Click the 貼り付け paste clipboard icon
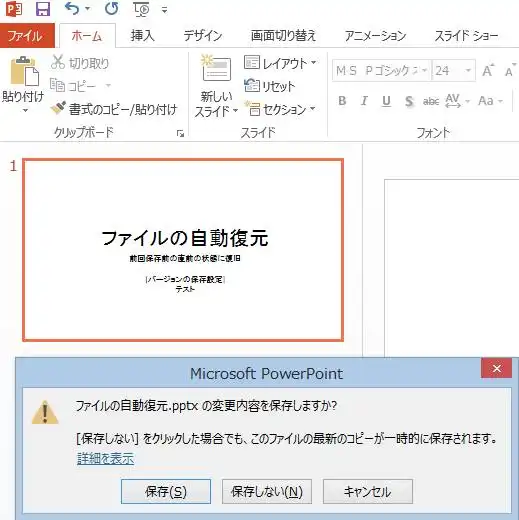The width and height of the screenshot is (519, 520). coord(25,71)
